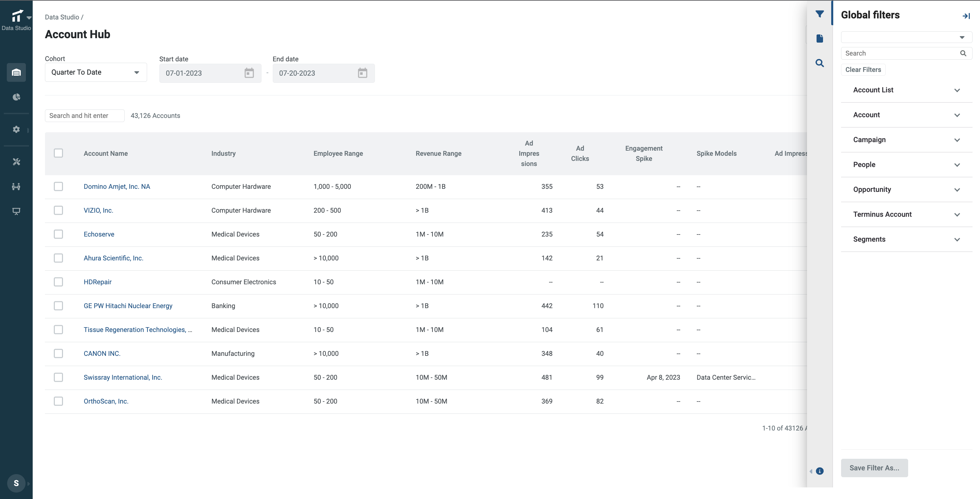Check the Ahura Scientific, Inc. row checkbox
980x499 pixels.
click(x=58, y=258)
